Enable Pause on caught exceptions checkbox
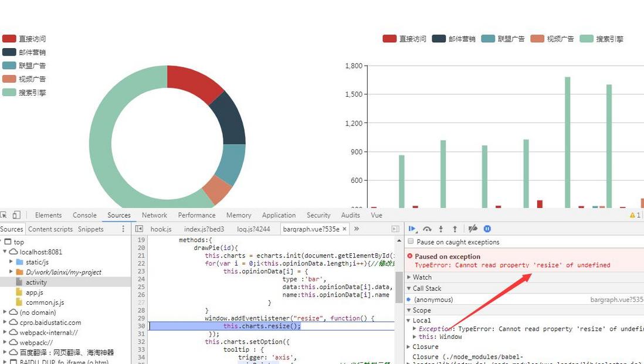The image size is (644, 364). tap(411, 241)
